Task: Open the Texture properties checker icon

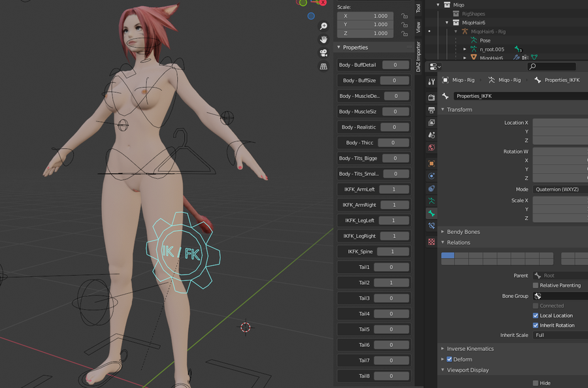Action: tap(431, 242)
